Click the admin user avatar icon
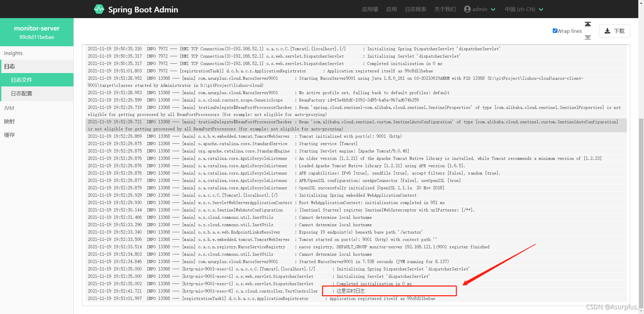644x314 pixels. (x=467, y=9)
